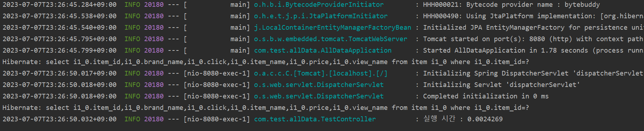Select the timestamp 2023-07-07T23:26:45.799+09:00
Screen dimensions: 644x131
pos(59,50)
